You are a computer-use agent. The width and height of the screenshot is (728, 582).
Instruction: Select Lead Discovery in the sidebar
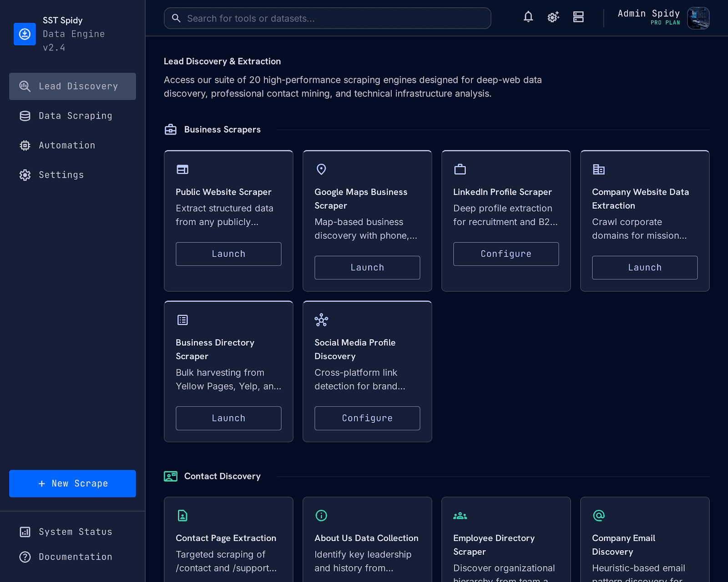72,86
